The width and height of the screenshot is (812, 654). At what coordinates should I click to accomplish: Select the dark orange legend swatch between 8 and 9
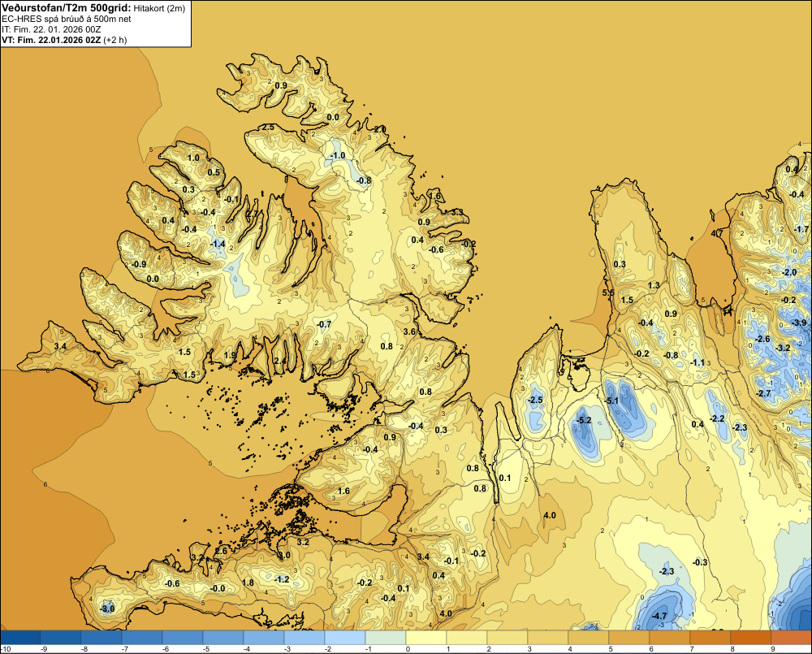[x=751, y=637]
